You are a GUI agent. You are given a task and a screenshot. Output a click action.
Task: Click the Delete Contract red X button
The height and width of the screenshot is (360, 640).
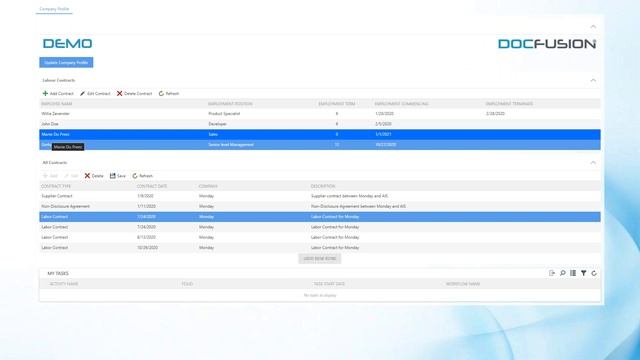point(134,93)
